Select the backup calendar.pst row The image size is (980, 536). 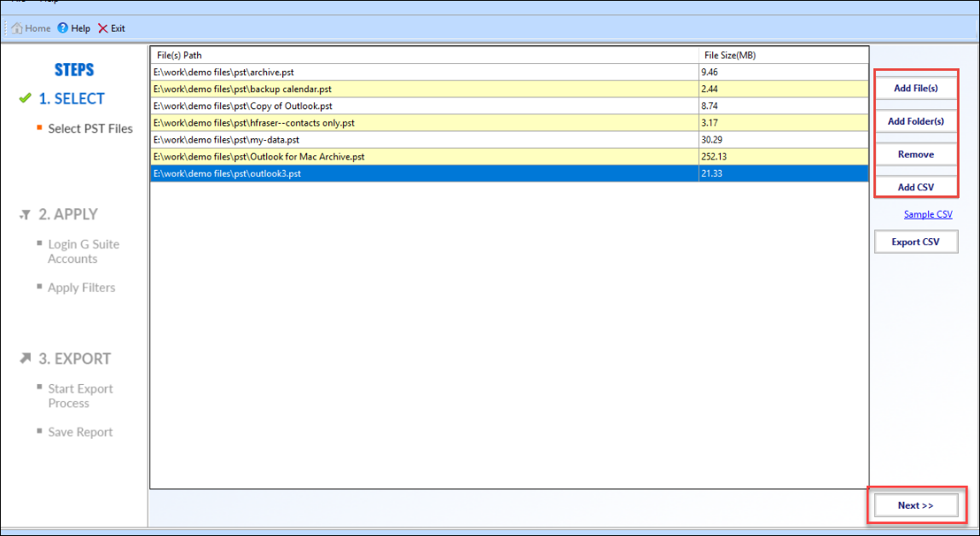pyautogui.click(x=509, y=89)
